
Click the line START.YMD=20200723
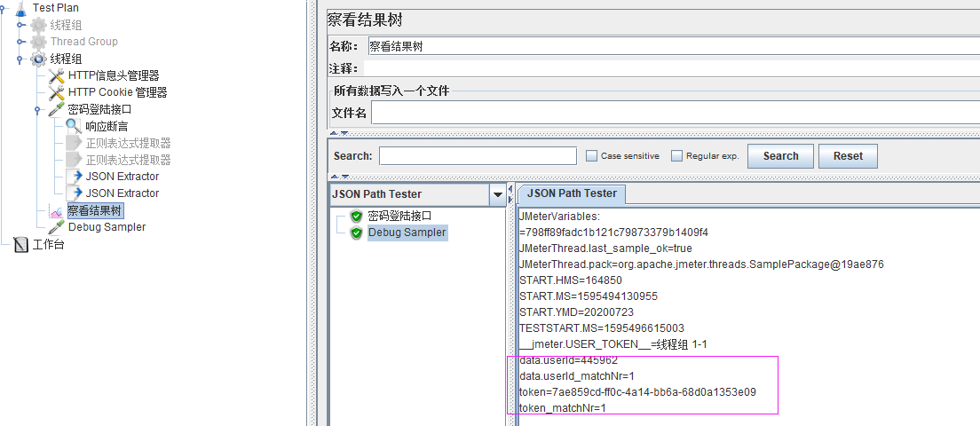[x=576, y=312]
